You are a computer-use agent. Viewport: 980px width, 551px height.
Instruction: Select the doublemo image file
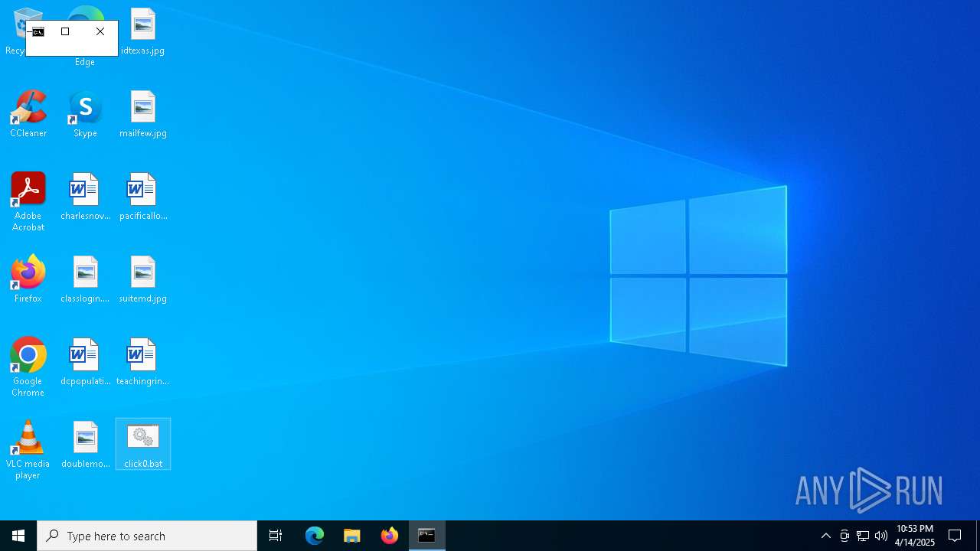pos(85,445)
